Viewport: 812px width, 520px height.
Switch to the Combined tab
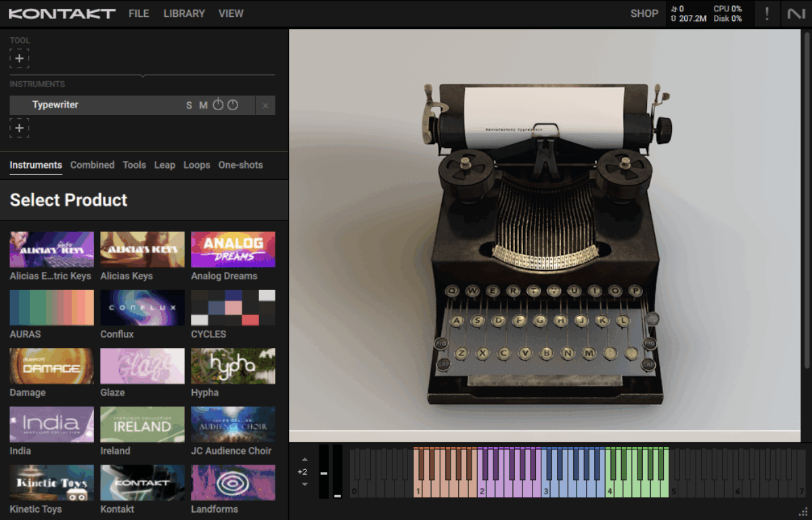[x=92, y=165]
